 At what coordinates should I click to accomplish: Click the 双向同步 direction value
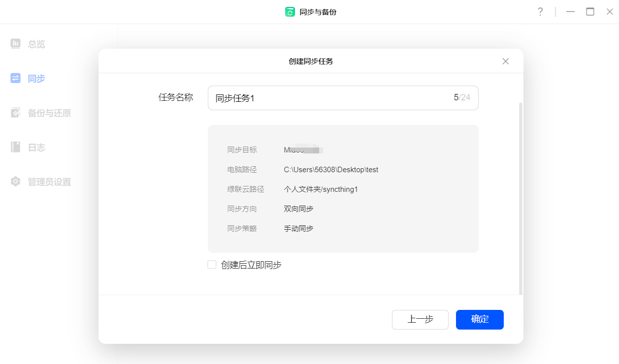pyautogui.click(x=298, y=209)
